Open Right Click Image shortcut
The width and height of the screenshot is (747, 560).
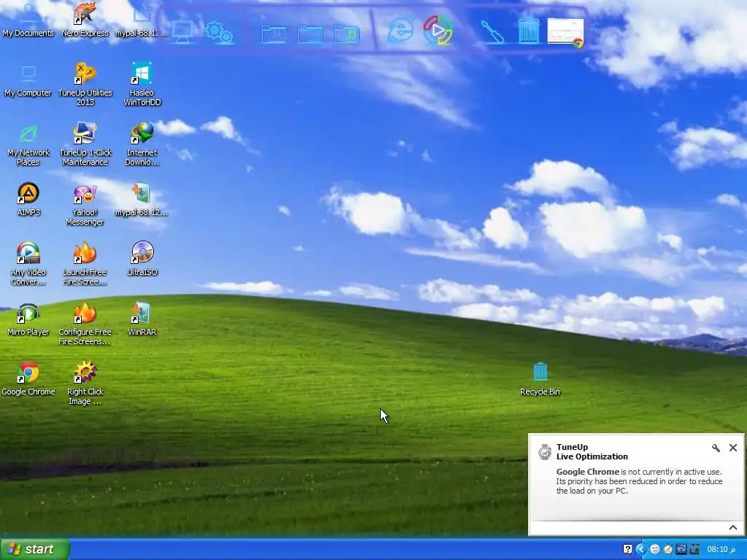click(x=85, y=384)
